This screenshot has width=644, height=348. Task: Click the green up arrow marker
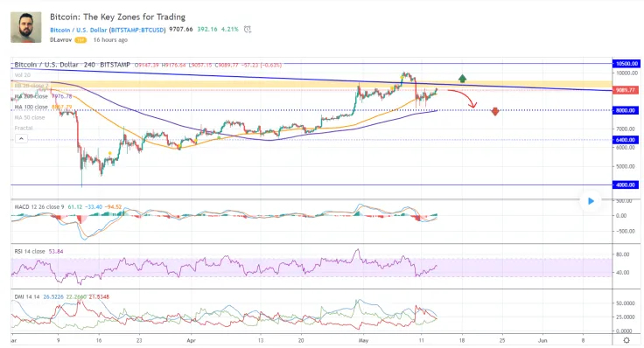click(x=463, y=79)
